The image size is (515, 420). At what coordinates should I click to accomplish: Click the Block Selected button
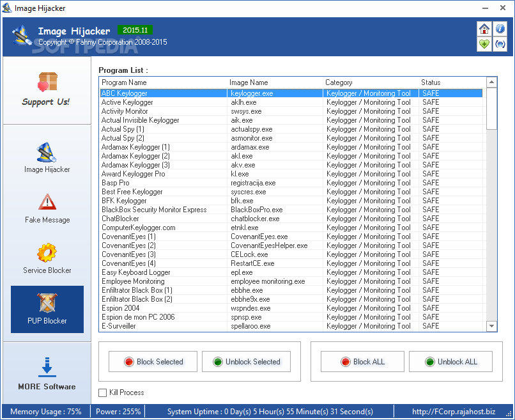(x=153, y=361)
